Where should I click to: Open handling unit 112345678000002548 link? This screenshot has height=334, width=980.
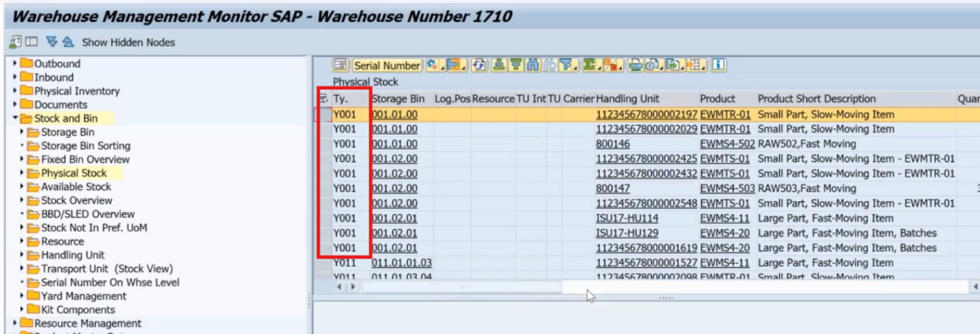[646, 204]
